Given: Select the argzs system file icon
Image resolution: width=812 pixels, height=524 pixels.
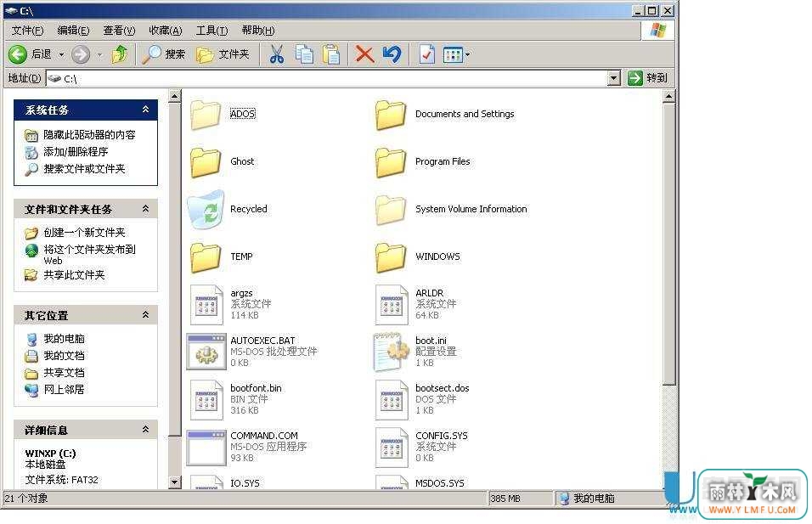Looking at the screenshot, I should point(206,304).
